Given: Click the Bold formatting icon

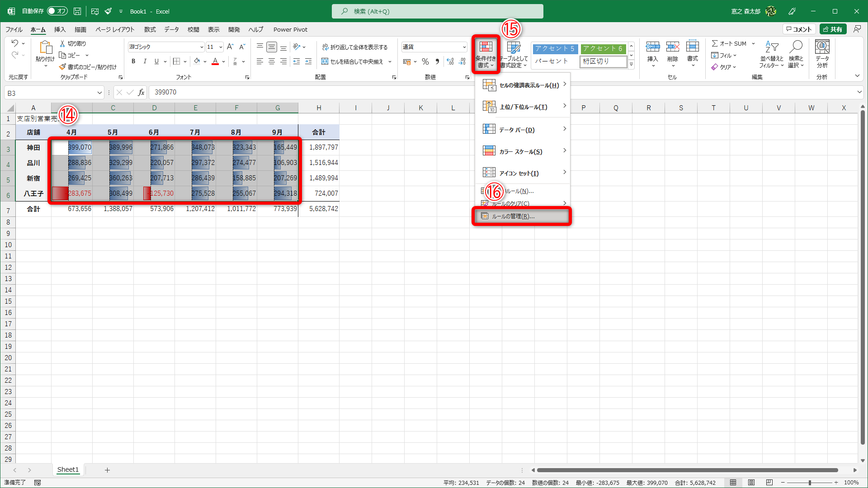Looking at the screenshot, I should 133,61.
